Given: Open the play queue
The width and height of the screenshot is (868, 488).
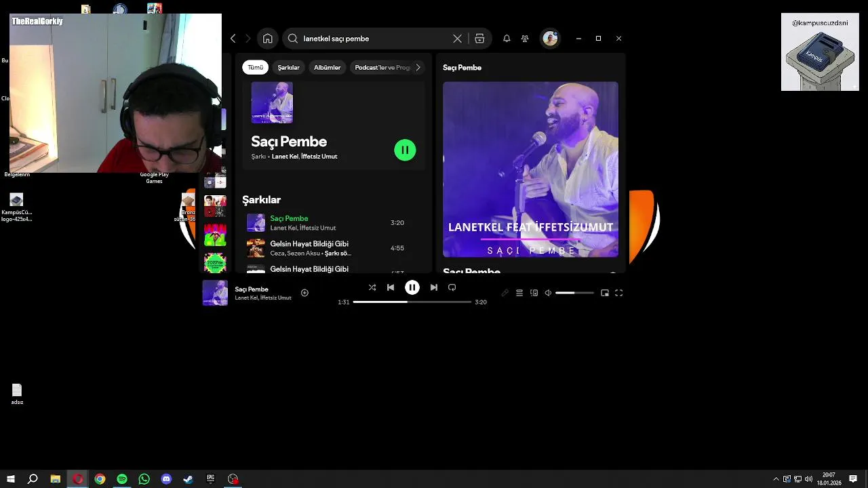Looking at the screenshot, I should click(x=519, y=293).
